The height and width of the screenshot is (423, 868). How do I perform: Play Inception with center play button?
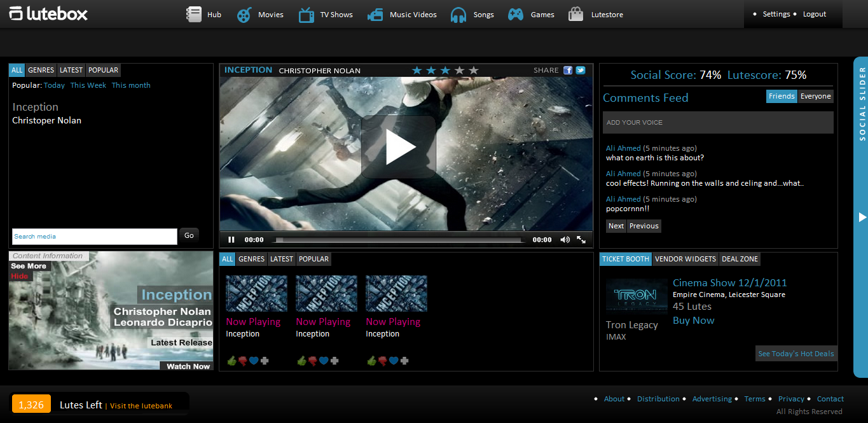399,147
